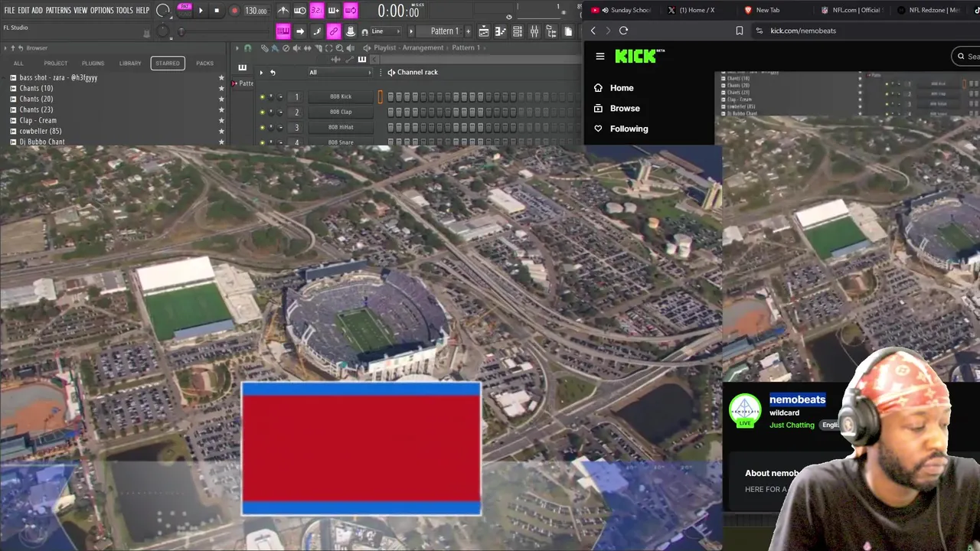Click the red Record button
The height and width of the screenshot is (551, 980).
234,11
